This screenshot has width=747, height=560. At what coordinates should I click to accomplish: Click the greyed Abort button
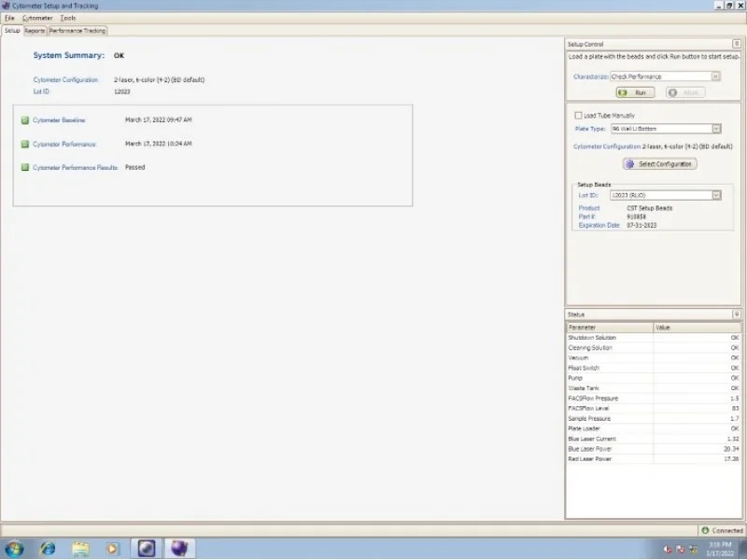point(685,92)
